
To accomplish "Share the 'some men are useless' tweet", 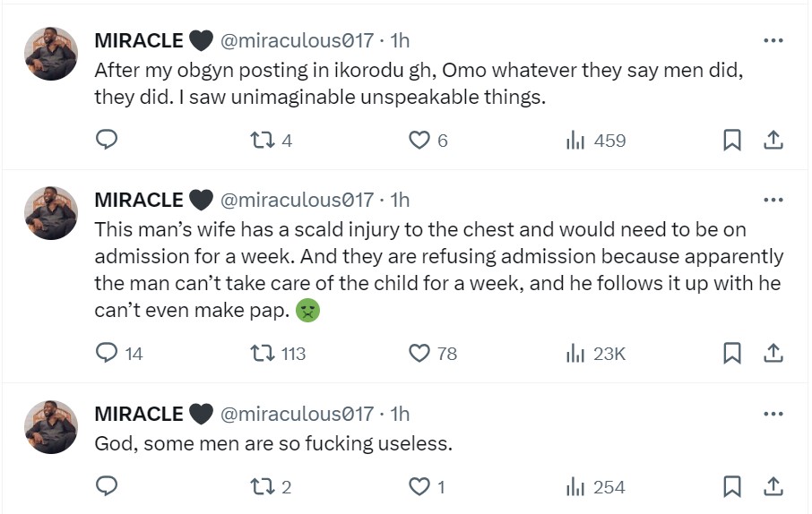I will tap(773, 487).
